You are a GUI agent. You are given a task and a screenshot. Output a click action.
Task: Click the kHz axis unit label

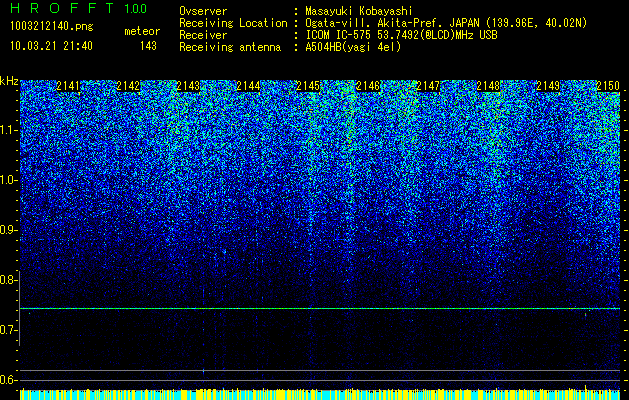pos(9,82)
